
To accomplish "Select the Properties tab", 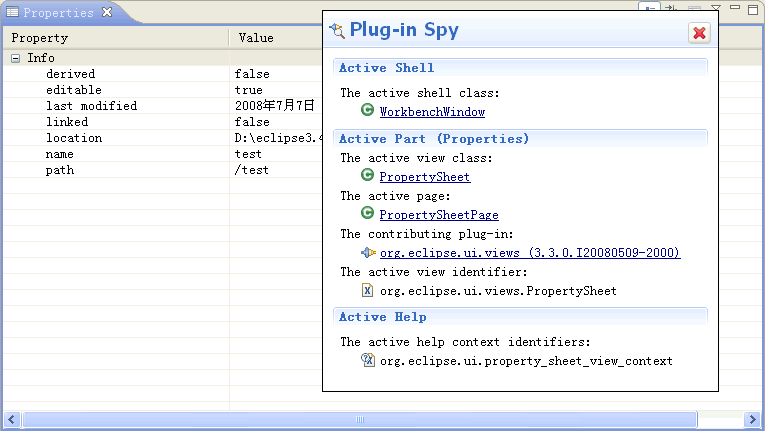I will (58, 13).
